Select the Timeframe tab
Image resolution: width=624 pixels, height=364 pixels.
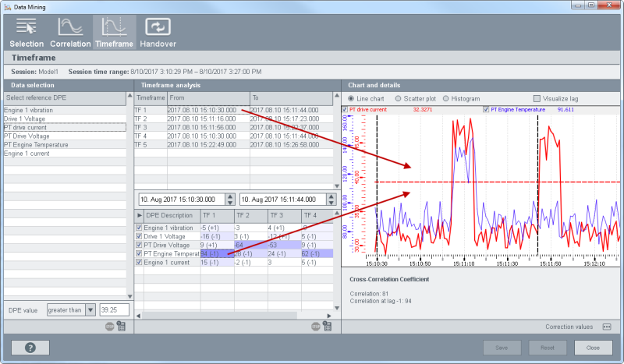click(114, 31)
